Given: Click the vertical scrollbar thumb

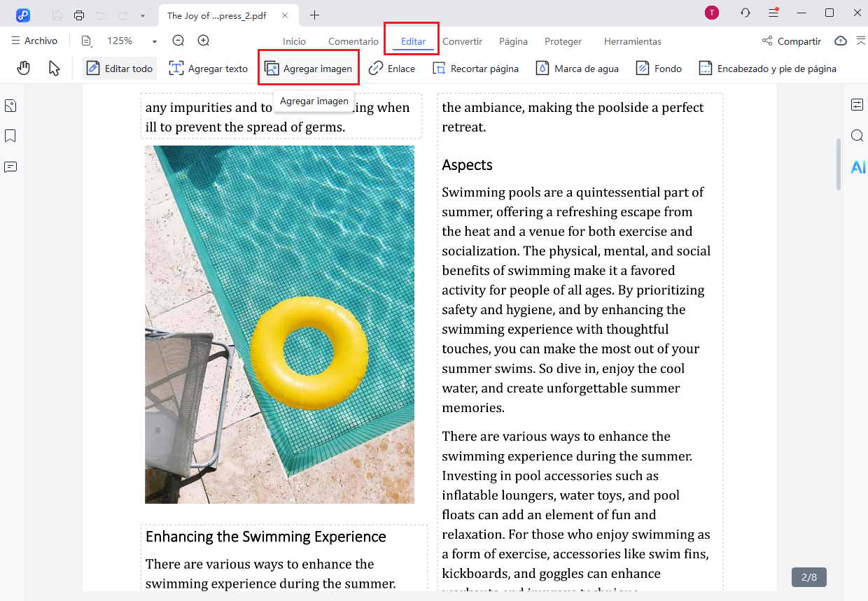Looking at the screenshot, I should [x=839, y=164].
